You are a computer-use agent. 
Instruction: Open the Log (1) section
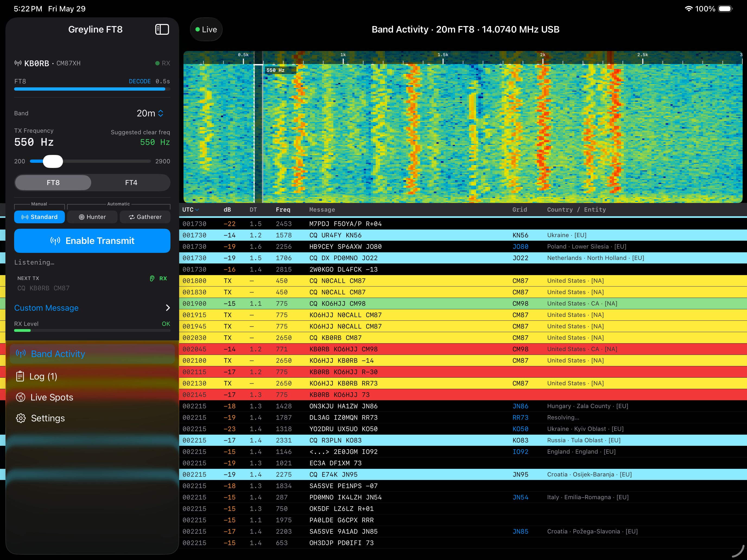pos(92,376)
